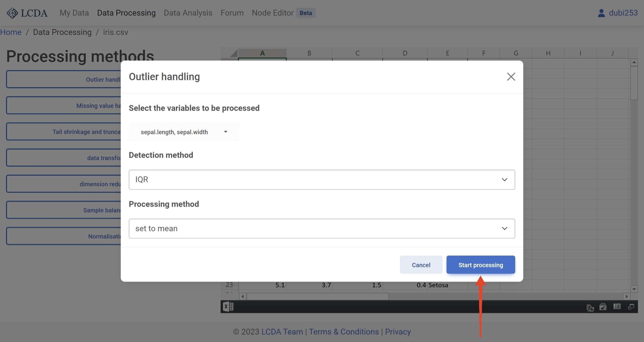Viewport: 644px width, 342px height.
Task: Open the Node Editor Beta tab
Action: click(272, 13)
